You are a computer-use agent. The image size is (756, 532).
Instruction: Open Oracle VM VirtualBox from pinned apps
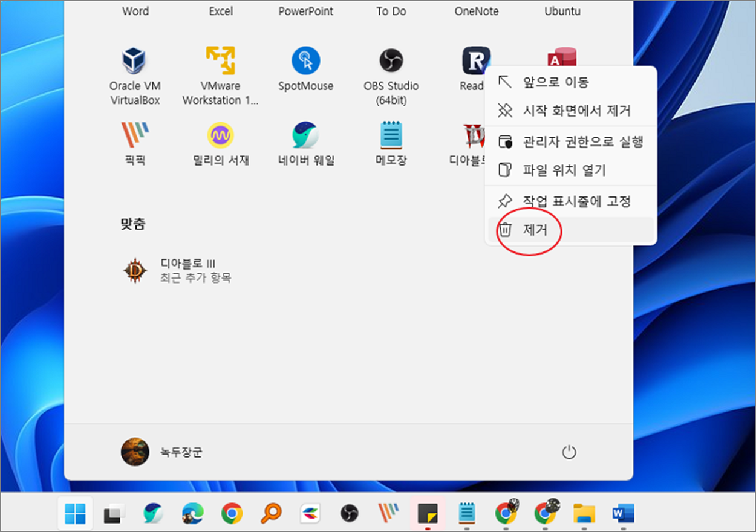tap(135, 76)
